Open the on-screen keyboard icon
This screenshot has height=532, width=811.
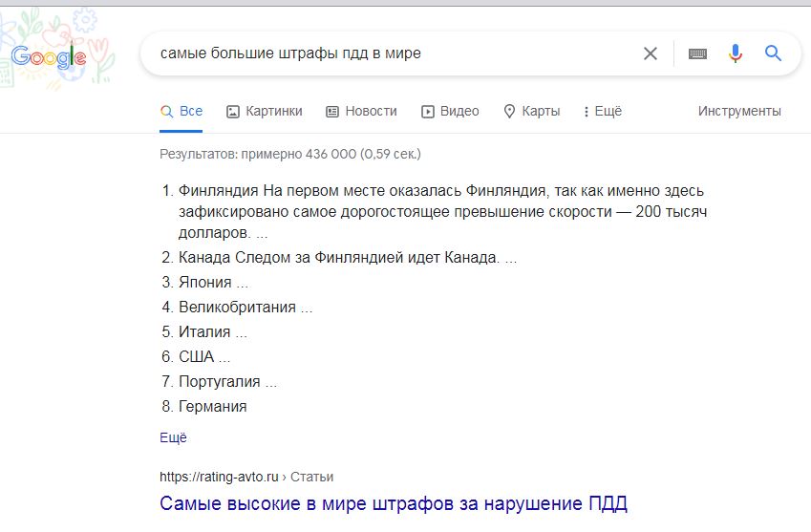click(697, 53)
